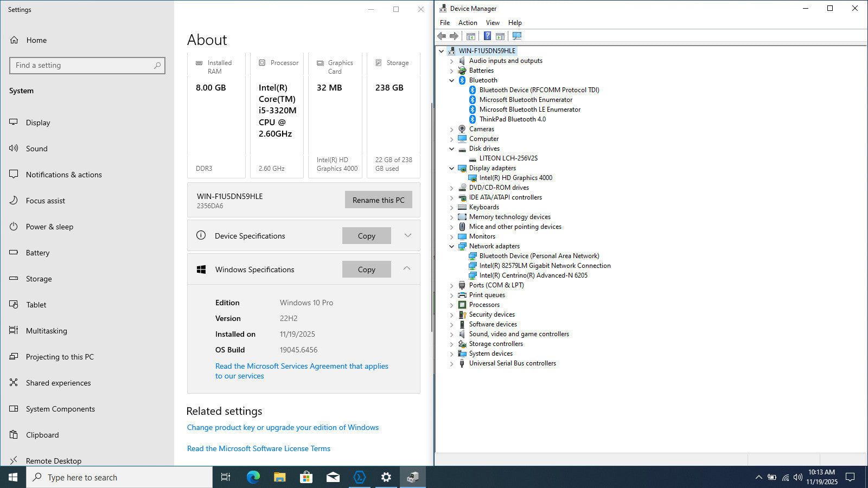
Task: Click the Rename this PC button
Action: coord(378,200)
